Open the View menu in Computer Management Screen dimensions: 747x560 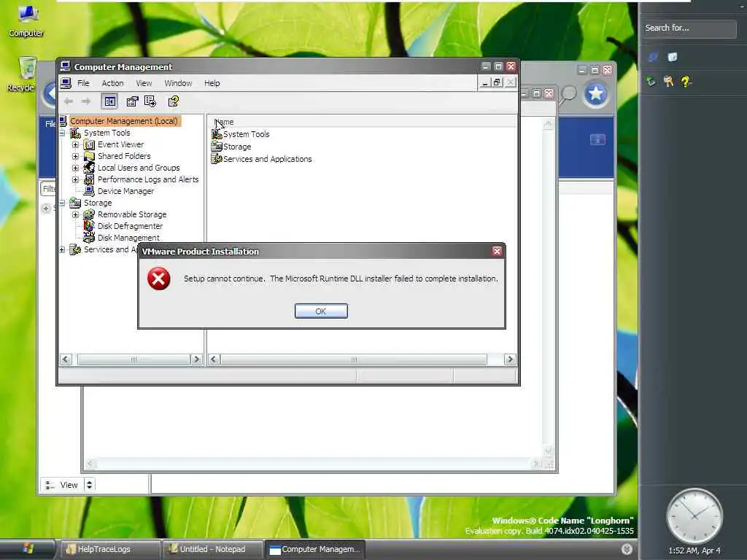click(144, 83)
